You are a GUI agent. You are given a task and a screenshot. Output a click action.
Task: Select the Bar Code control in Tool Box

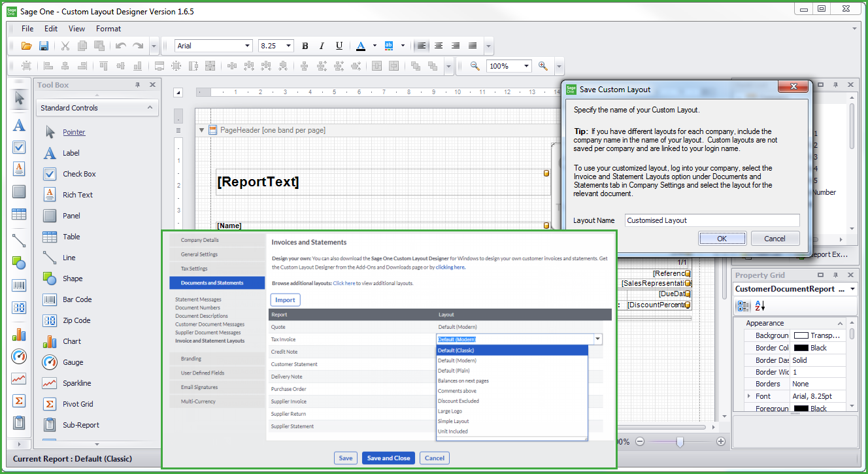[77, 299]
